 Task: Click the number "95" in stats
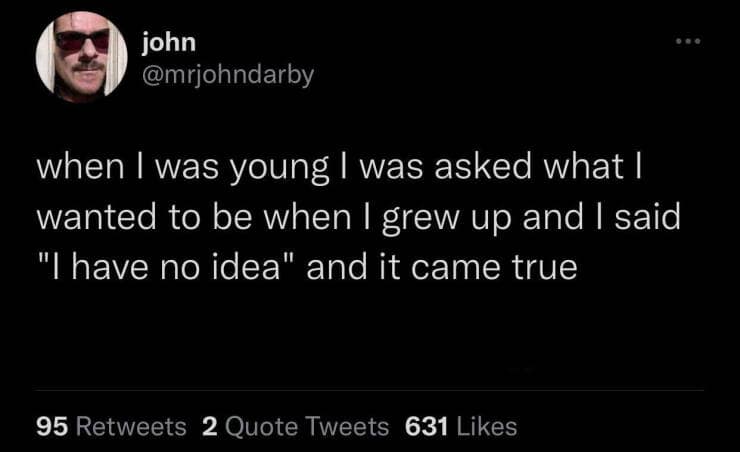pyautogui.click(x=52, y=427)
